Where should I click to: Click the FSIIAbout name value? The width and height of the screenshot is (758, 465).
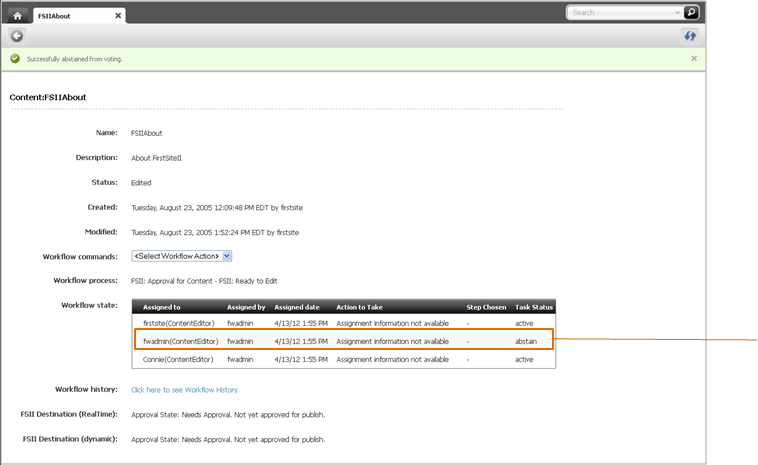coord(146,133)
